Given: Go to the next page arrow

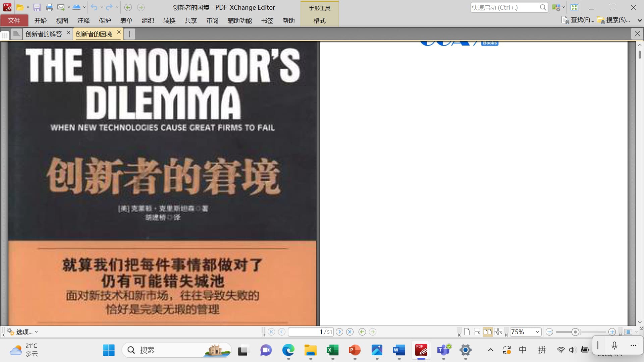Looking at the screenshot, I should (x=339, y=332).
